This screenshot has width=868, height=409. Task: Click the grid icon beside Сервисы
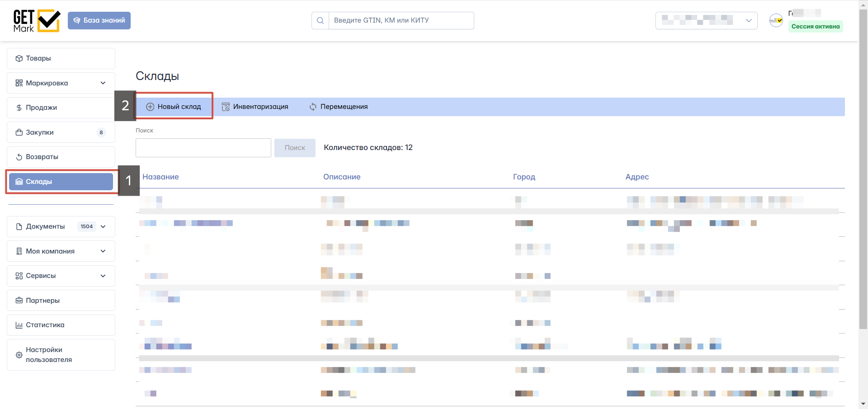tap(19, 276)
